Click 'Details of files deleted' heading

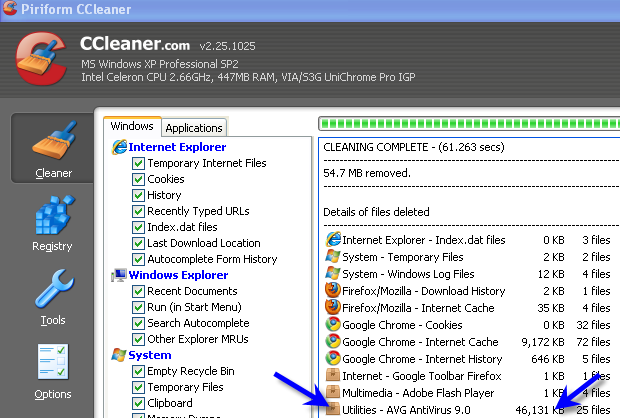tap(376, 212)
